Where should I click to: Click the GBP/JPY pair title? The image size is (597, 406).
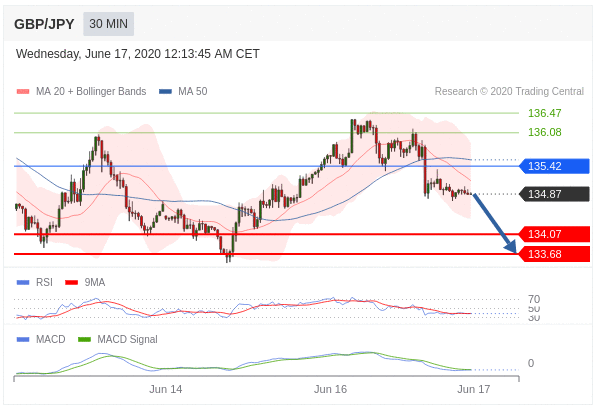[44, 24]
